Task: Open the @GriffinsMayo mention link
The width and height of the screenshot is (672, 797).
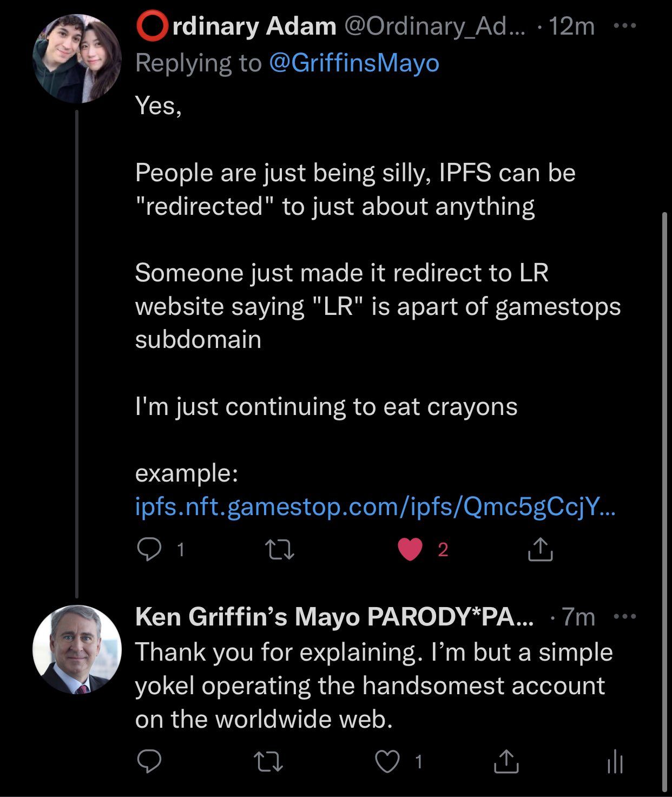Action: 354,63
